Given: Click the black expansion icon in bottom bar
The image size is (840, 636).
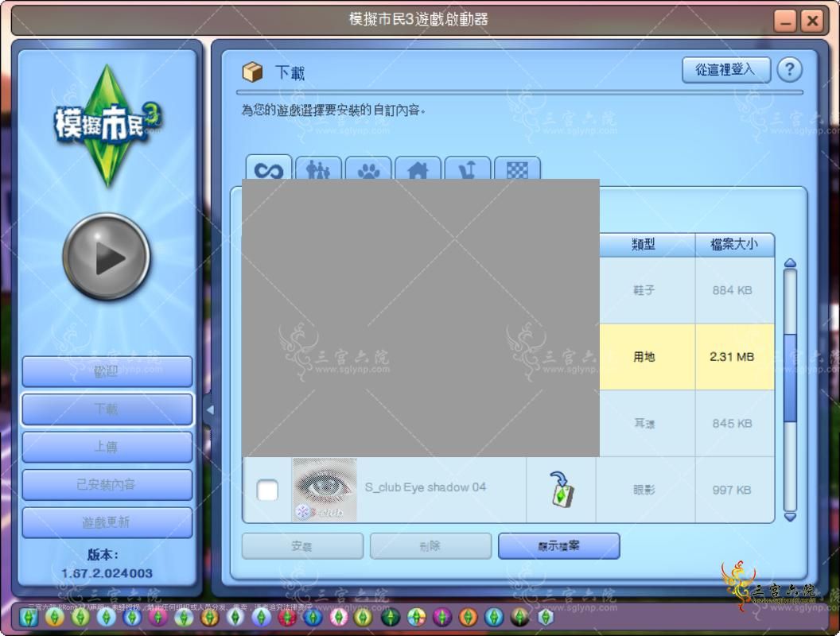Looking at the screenshot, I should click(x=519, y=618).
